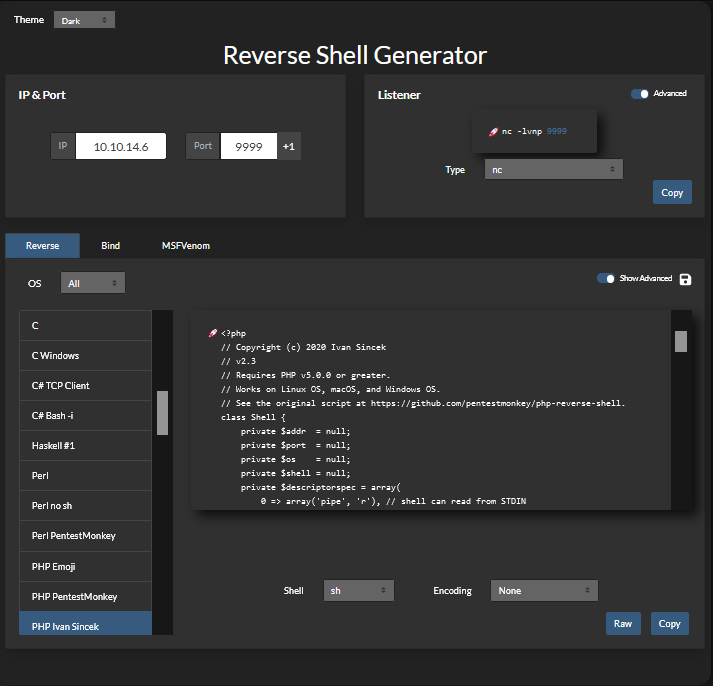Image resolution: width=713 pixels, height=686 pixels.
Task: Click the 'Copyright (c) 2020 Ivan Sincek' comment
Action: pos(303,347)
